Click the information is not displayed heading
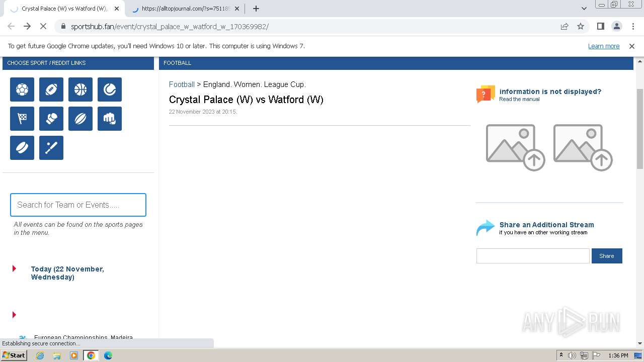 point(550,92)
